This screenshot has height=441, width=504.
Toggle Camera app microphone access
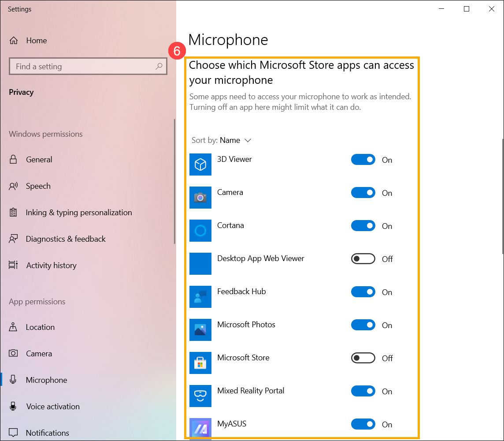pyautogui.click(x=363, y=193)
